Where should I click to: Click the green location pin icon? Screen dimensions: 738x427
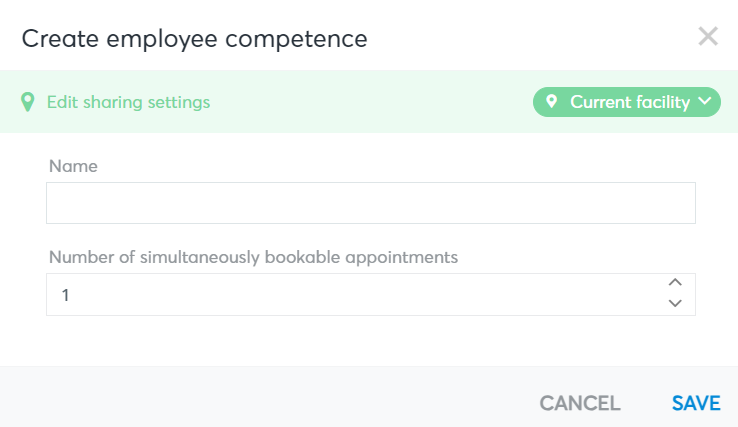pos(28,102)
